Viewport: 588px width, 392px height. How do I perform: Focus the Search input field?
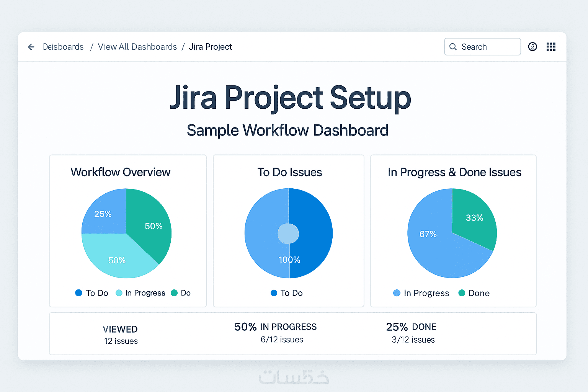click(482, 47)
